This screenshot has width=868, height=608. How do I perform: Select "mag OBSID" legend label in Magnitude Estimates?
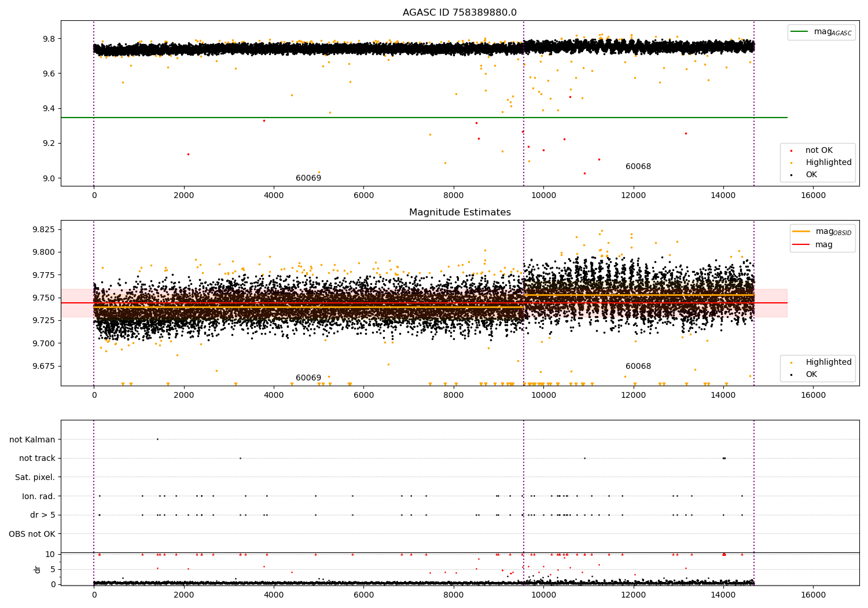(834, 232)
